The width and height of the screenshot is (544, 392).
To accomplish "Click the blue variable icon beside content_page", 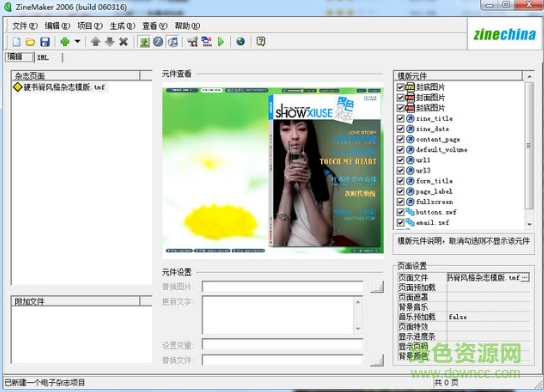I will pos(410,139).
